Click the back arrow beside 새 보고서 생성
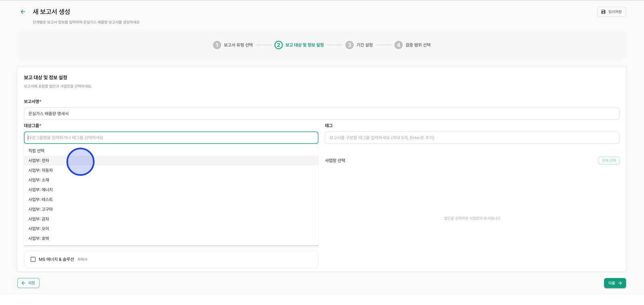 23,12
